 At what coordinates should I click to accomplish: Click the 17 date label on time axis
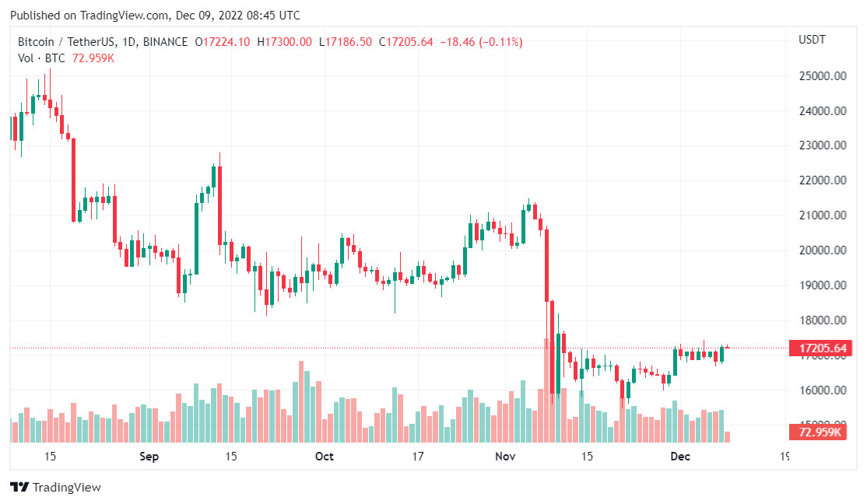coord(418,457)
